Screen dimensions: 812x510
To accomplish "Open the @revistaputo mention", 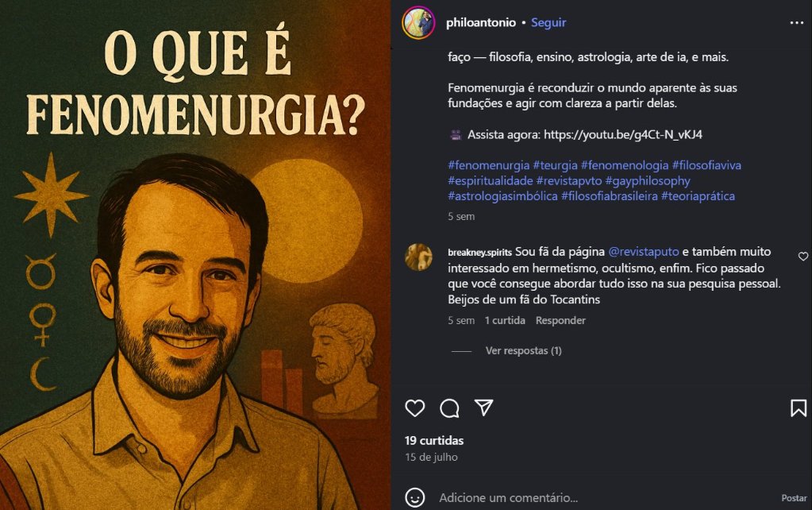I will [x=643, y=252].
